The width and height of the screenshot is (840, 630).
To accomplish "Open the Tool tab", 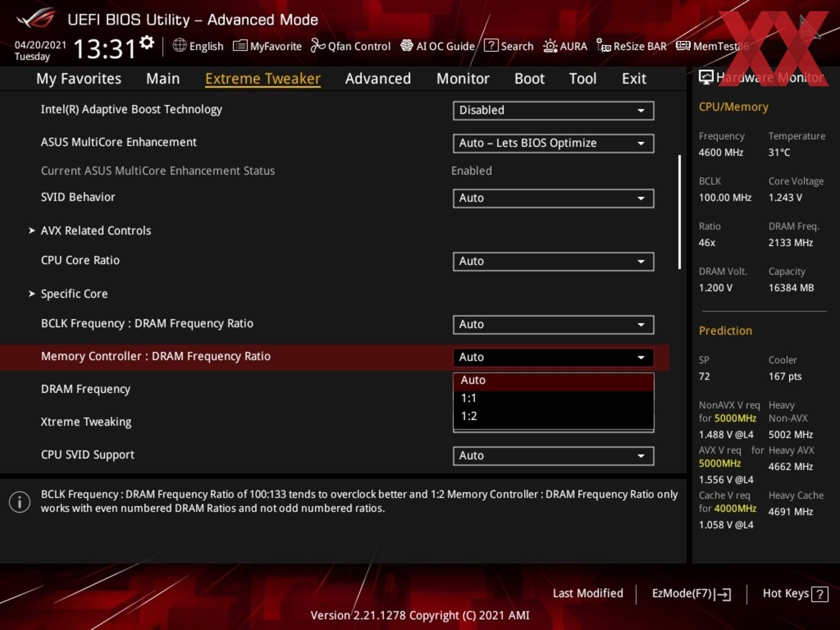I will [582, 78].
